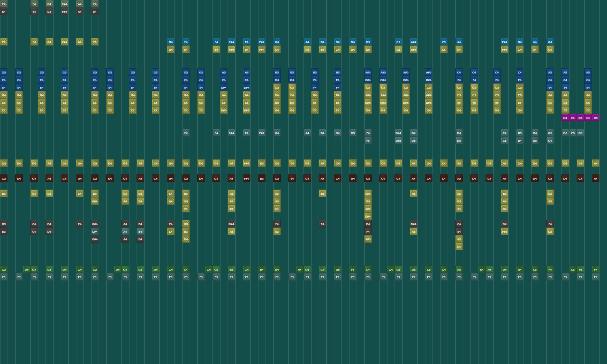Screen dimensions: 607x364
Task: Select magenta C5 between two magenta D5 notes
Action: pyautogui.click(x=588, y=118)
